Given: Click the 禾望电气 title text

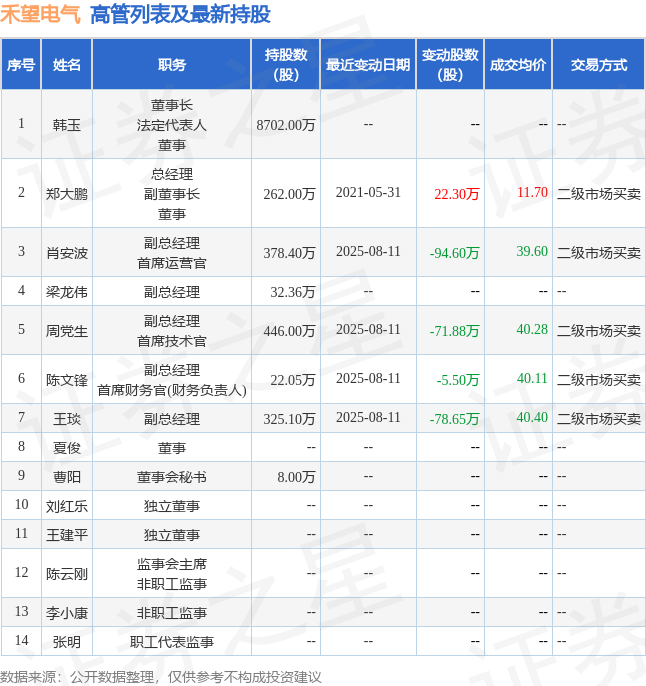Looking at the screenshot, I should tap(40, 14).
